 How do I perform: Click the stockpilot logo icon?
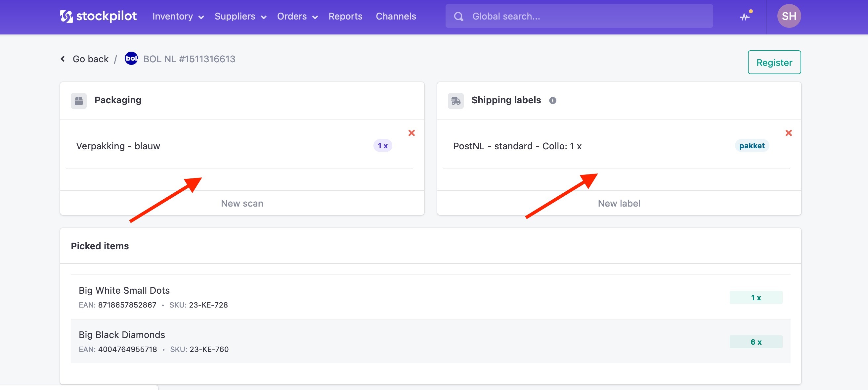tap(66, 16)
